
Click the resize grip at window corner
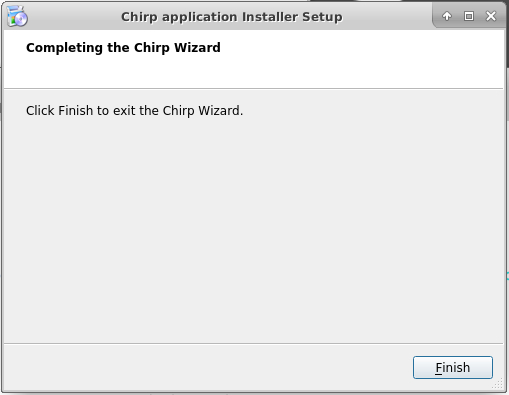point(498,384)
